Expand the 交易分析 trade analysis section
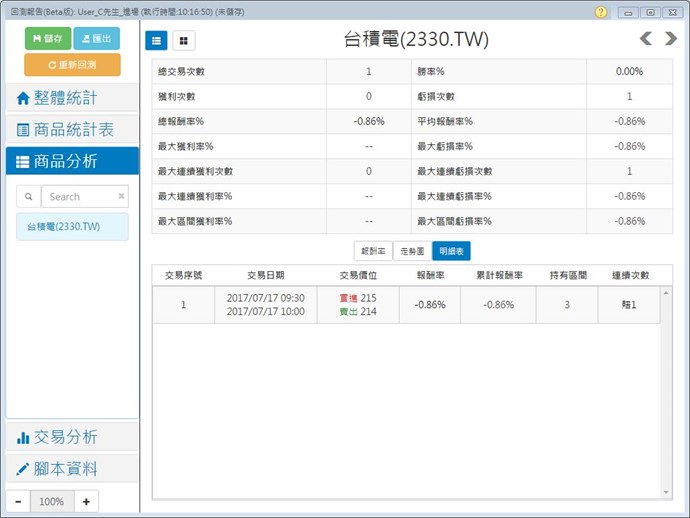This screenshot has height=518, width=690. click(72, 437)
